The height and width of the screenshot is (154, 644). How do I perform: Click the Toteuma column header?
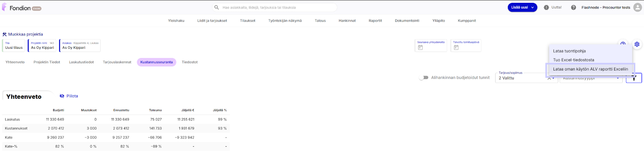[x=155, y=110]
